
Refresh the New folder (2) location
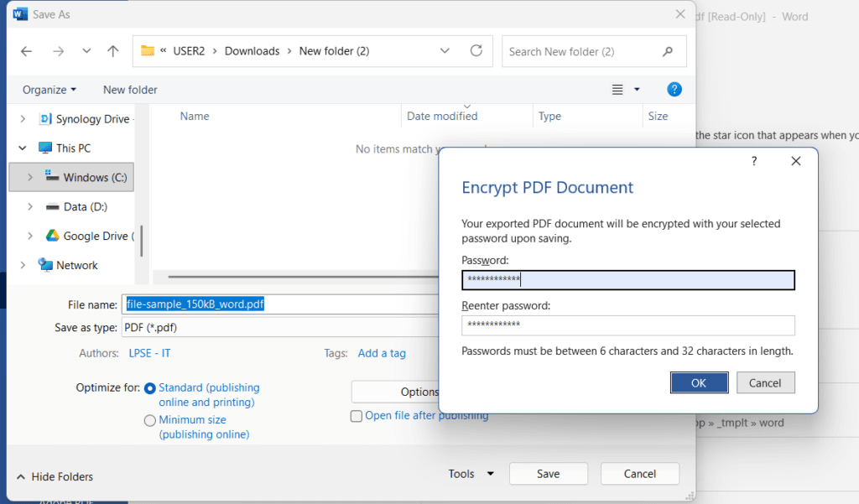pos(476,51)
